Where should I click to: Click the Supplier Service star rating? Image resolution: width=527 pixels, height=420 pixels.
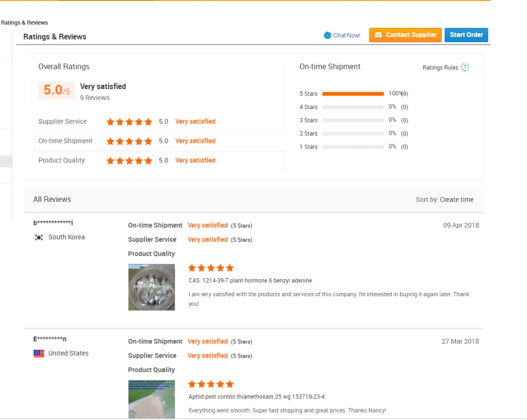click(x=129, y=122)
